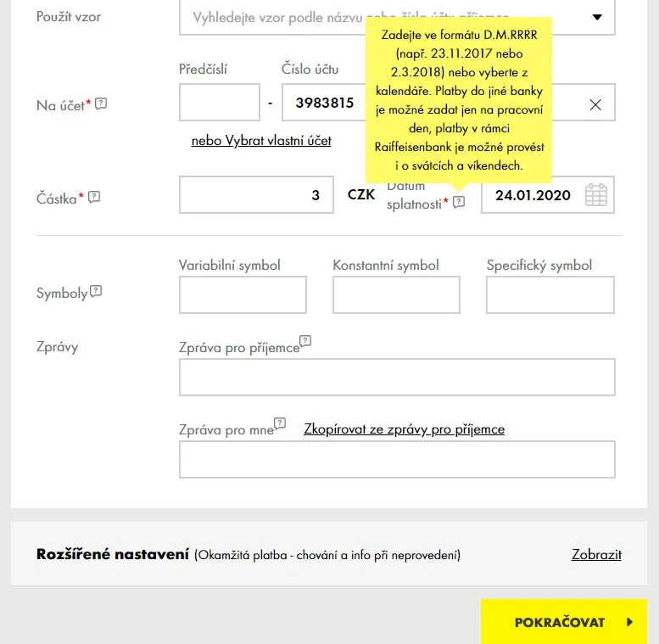Viewport: 659px width, 644px height.
Task: Focus the Předčíslí input field
Action: (220, 103)
